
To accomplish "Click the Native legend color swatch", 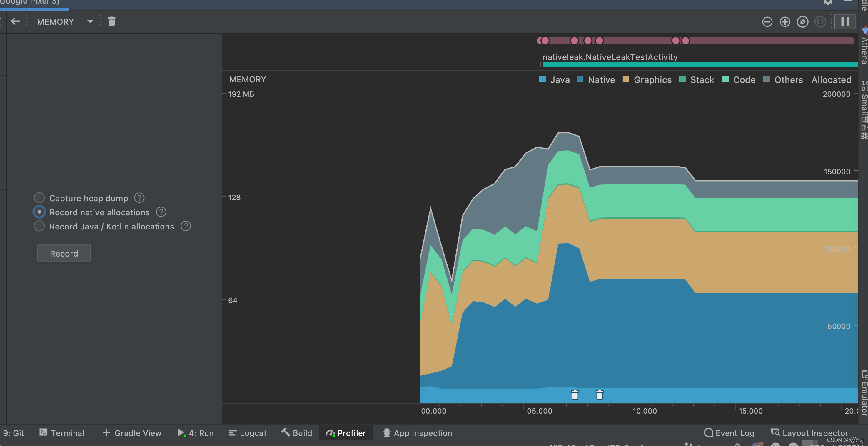I will click(580, 79).
